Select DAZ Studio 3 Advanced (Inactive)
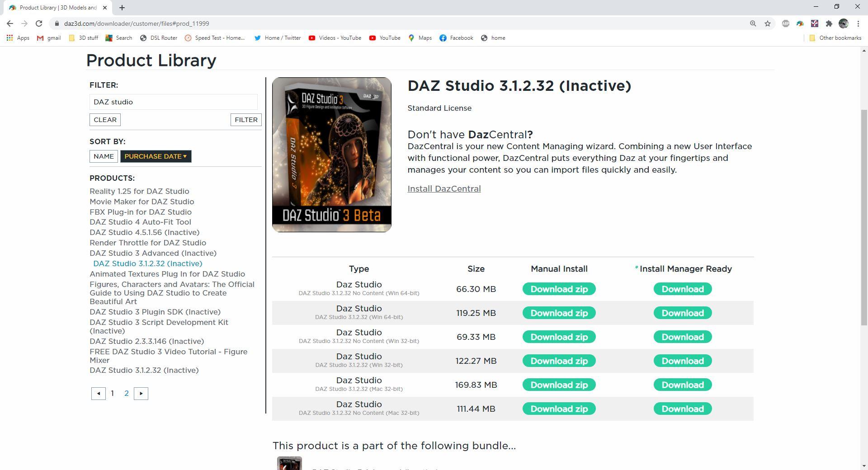 (153, 254)
